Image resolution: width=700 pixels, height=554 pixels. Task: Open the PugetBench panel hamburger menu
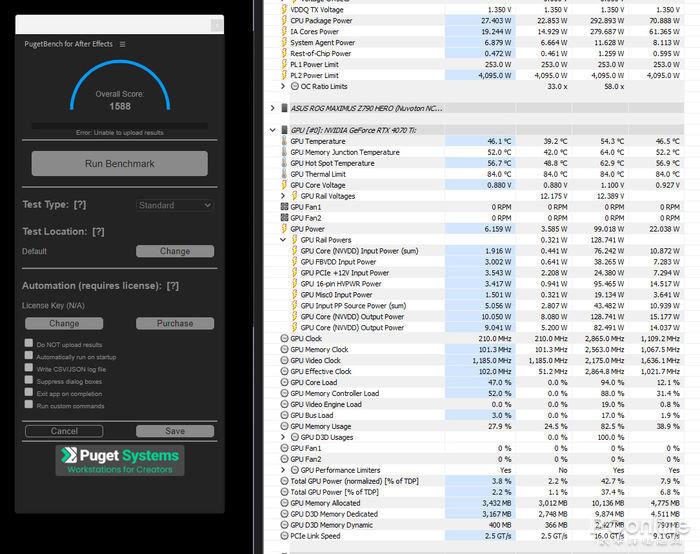[123, 44]
